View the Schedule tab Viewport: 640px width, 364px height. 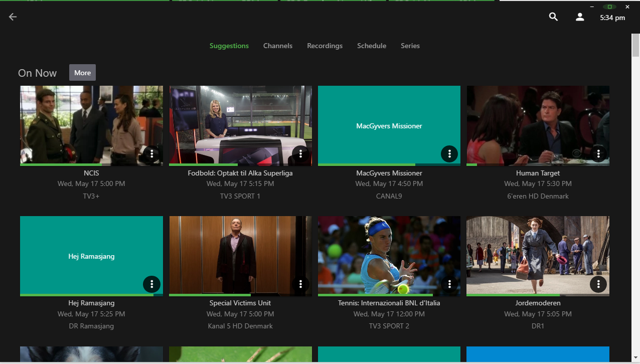click(x=372, y=46)
